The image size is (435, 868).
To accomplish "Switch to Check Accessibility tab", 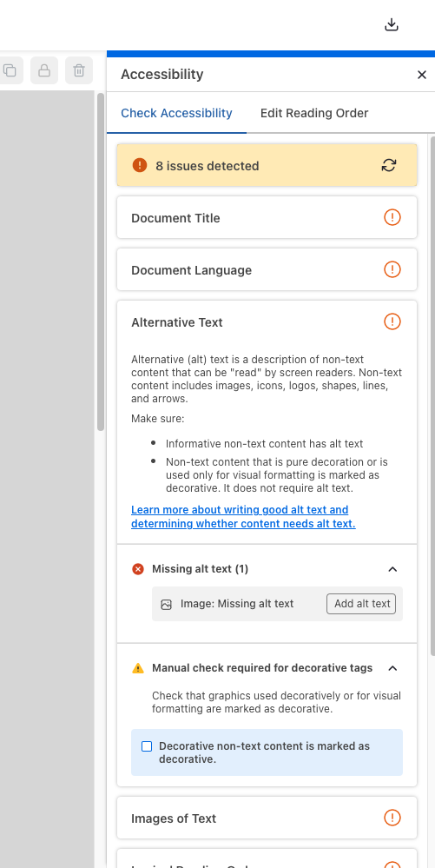I will click(x=176, y=114).
